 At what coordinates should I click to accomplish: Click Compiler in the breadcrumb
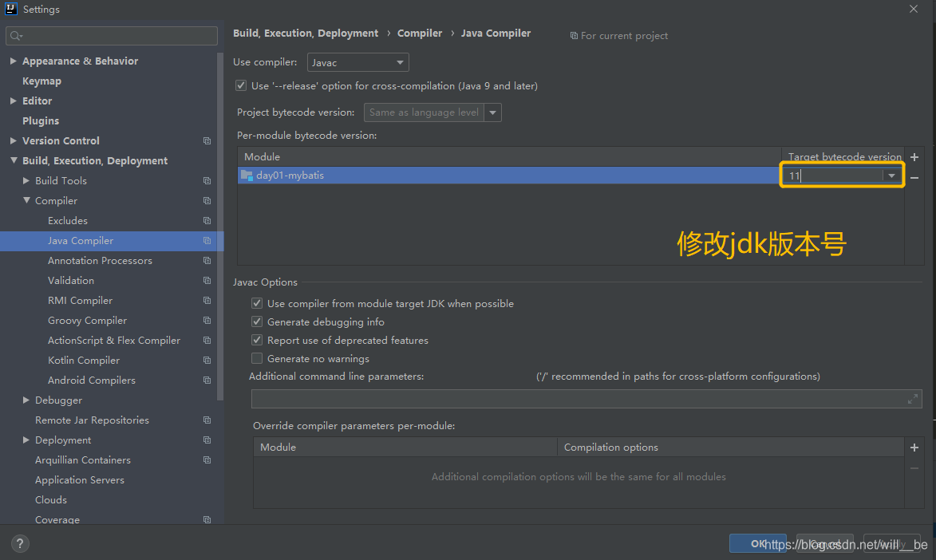420,34
